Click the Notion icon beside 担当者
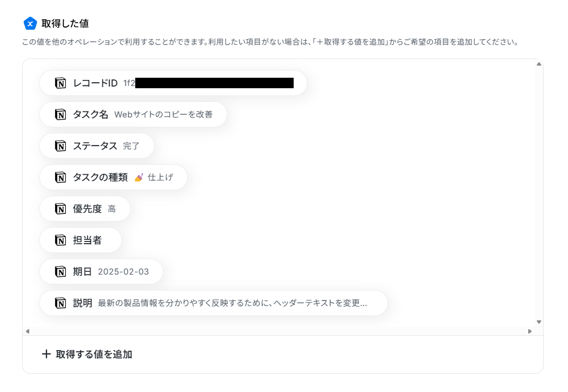Viewport: 568px width, 392px height. point(61,240)
